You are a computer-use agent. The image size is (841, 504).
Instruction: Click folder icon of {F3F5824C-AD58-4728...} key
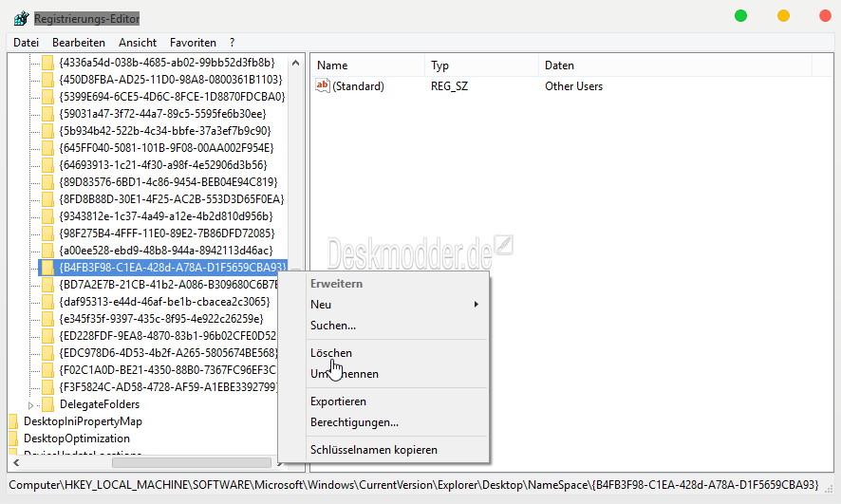[47, 387]
